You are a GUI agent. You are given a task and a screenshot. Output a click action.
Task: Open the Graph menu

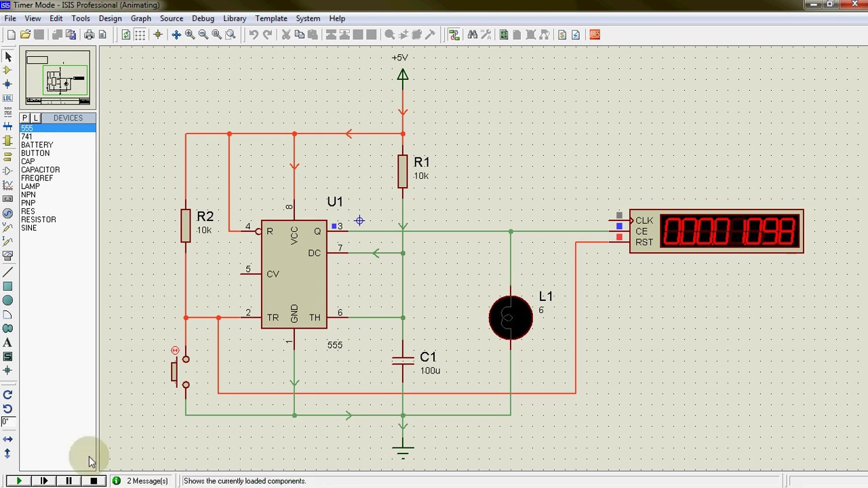(x=141, y=18)
